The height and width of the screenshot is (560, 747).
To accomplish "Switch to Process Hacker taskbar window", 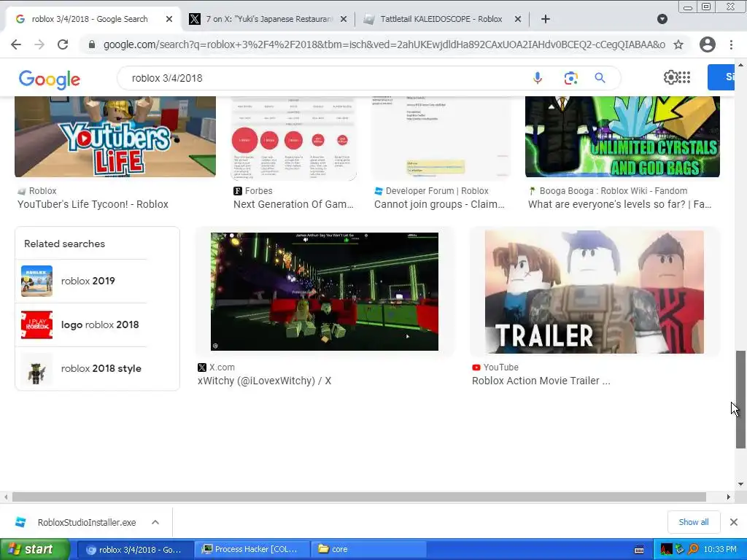I will (x=253, y=550).
